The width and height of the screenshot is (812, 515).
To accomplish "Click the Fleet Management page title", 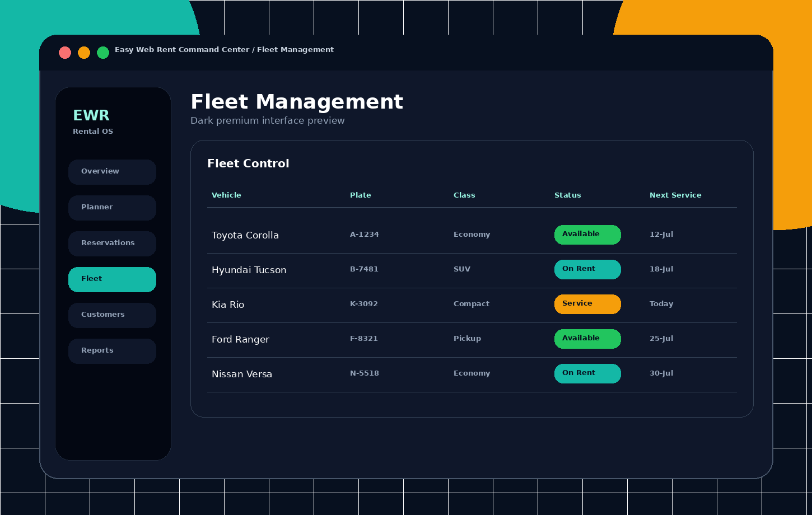I will pos(297,102).
